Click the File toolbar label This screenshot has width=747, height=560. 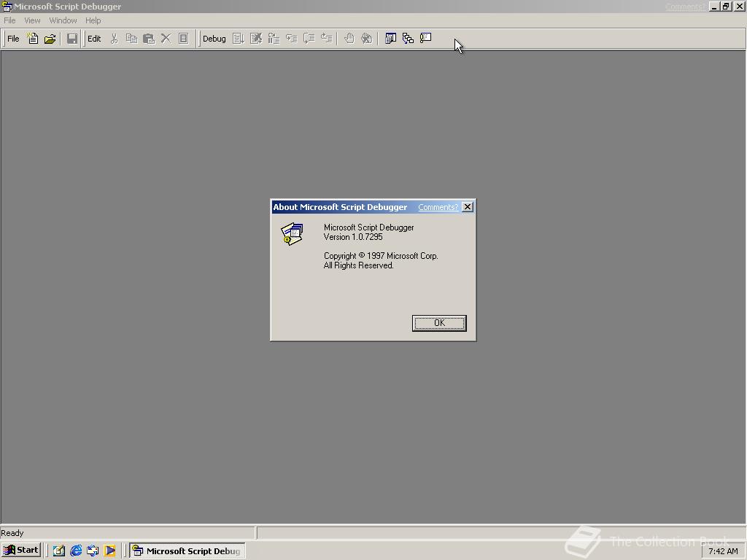coord(13,39)
